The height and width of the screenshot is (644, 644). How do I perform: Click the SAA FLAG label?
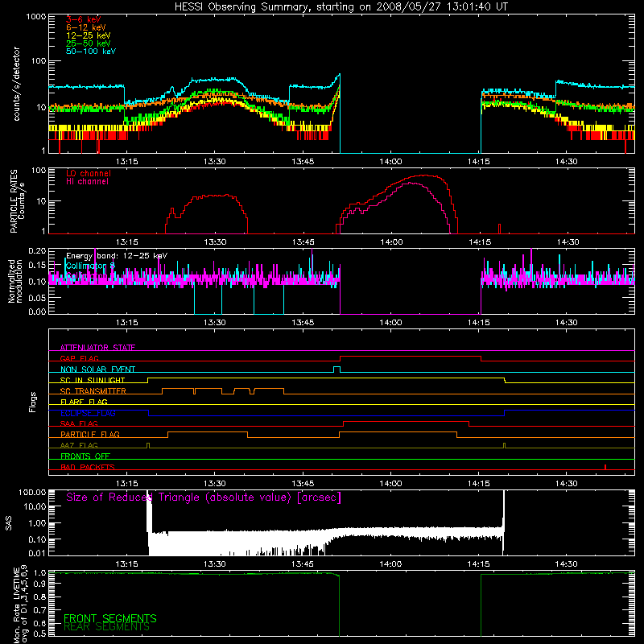[79, 423]
